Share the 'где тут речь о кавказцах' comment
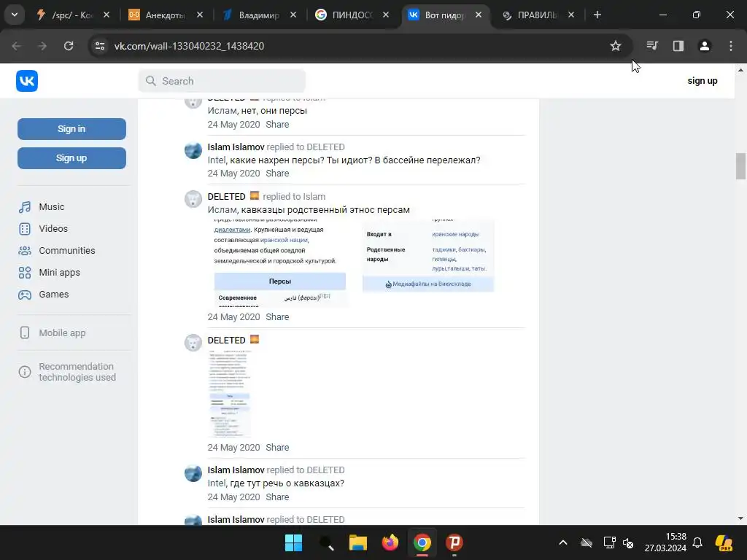The height and width of the screenshot is (560, 747). point(277,497)
